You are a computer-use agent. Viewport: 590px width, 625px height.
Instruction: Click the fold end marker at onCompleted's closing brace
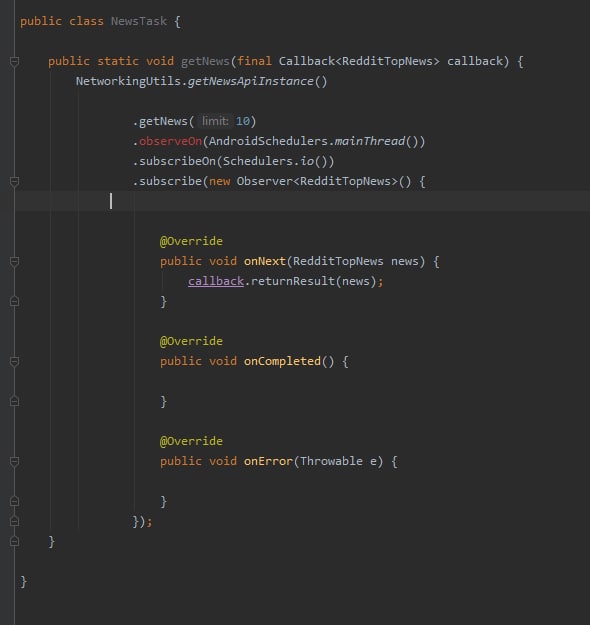click(x=14, y=402)
